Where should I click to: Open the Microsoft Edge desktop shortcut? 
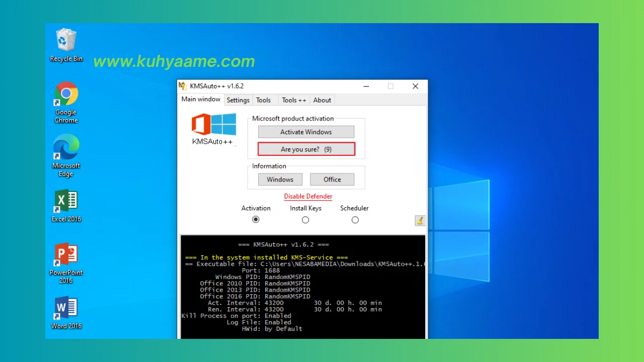(66, 155)
